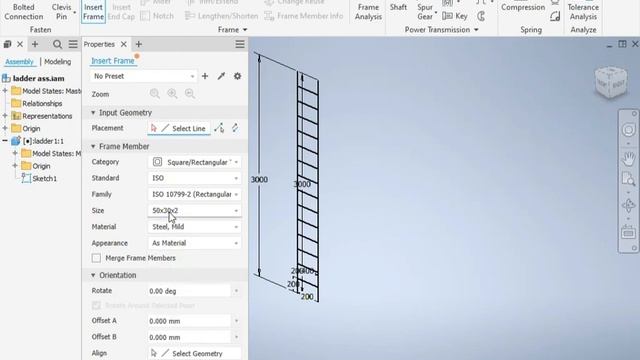Expand the Power Transmission panel dropdown
Image resolution: width=640 pixels, height=360 pixels.
click(x=476, y=30)
